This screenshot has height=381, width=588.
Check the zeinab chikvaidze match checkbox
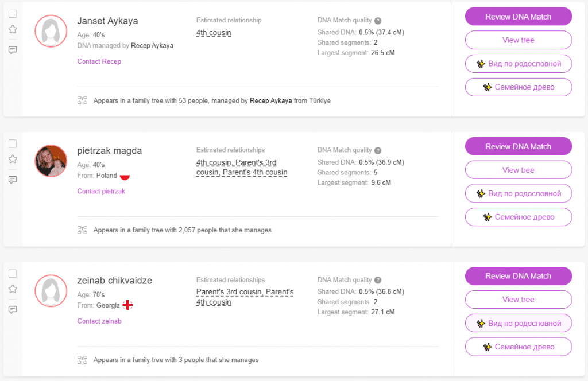13,273
